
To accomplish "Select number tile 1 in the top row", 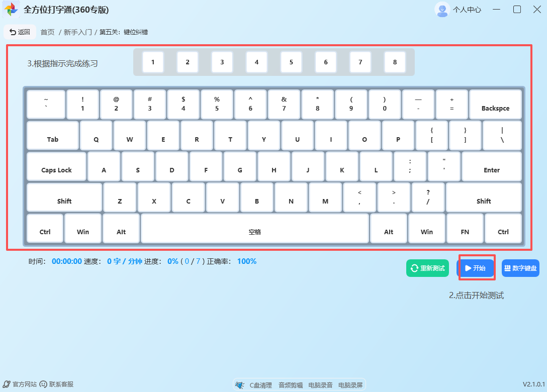I will [x=153, y=62].
